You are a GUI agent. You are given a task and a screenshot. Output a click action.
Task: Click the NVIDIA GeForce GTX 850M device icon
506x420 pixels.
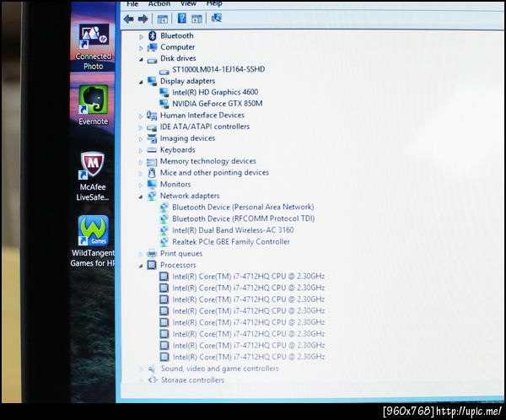[x=164, y=104]
